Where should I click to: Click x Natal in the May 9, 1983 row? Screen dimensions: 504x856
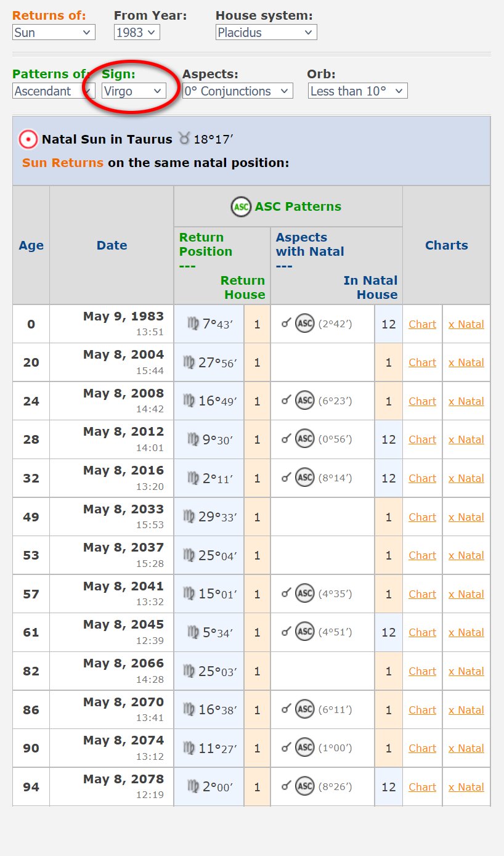(x=466, y=324)
